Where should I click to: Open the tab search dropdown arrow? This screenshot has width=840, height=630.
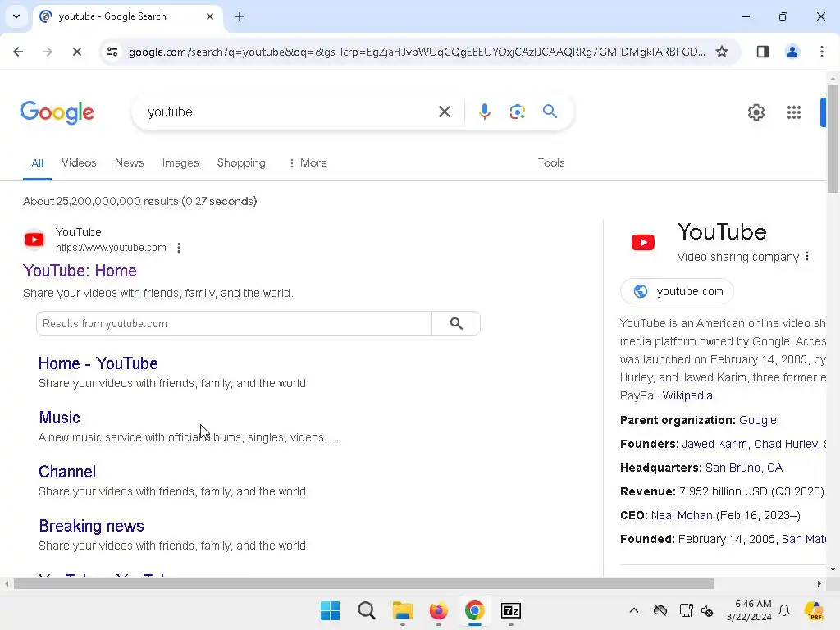[x=16, y=16]
